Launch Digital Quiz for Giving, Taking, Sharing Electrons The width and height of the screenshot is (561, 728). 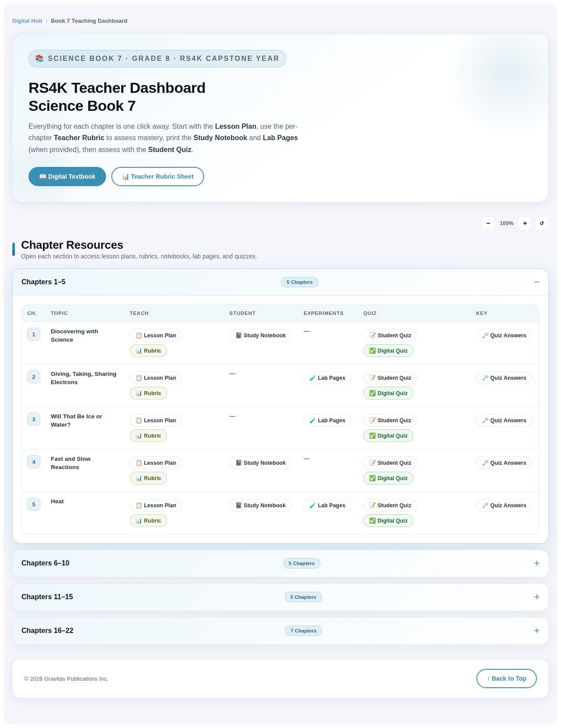point(388,393)
